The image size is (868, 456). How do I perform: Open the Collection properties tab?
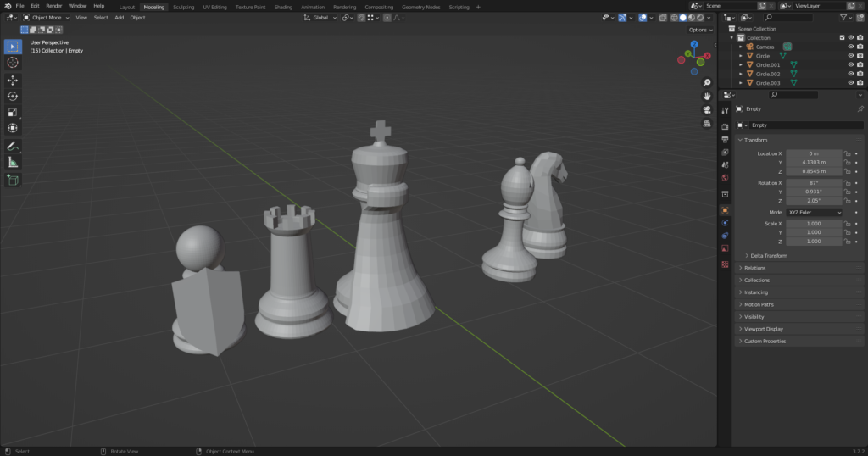tap(726, 194)
